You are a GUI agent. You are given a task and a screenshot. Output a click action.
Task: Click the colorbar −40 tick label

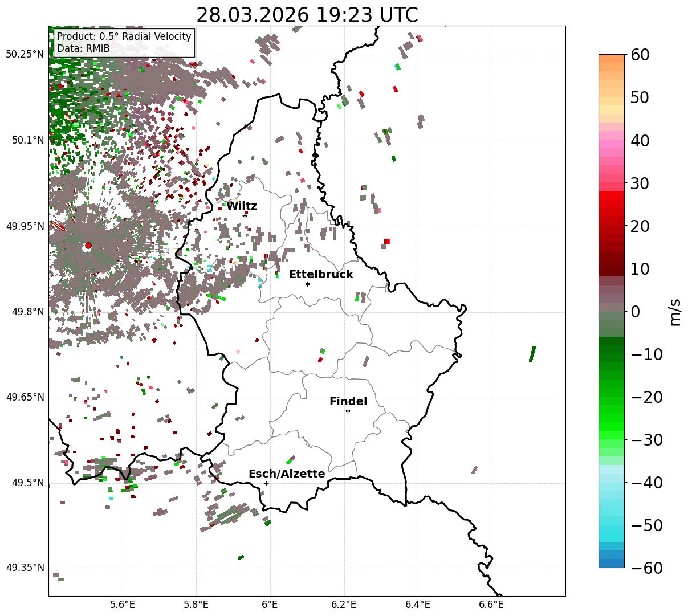click(x=646, y=482)
